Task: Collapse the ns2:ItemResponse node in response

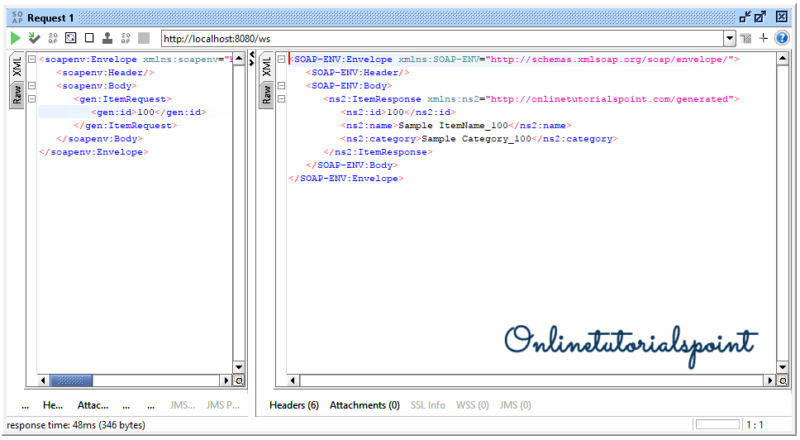Action: pos(281,100)
